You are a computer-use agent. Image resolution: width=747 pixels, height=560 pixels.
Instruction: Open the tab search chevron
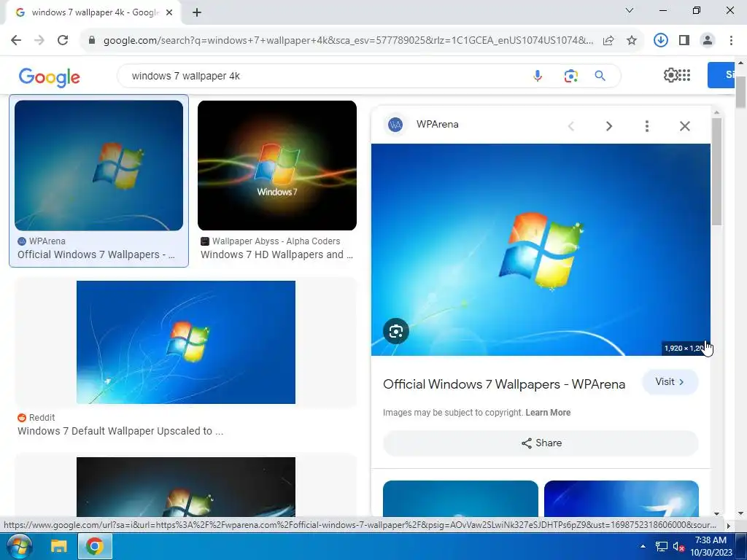coord(630,10)
